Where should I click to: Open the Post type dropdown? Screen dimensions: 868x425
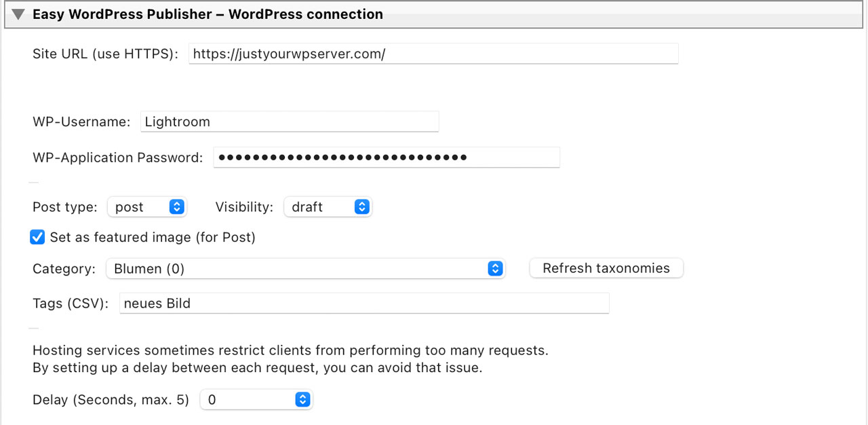[x=147, y=207]
